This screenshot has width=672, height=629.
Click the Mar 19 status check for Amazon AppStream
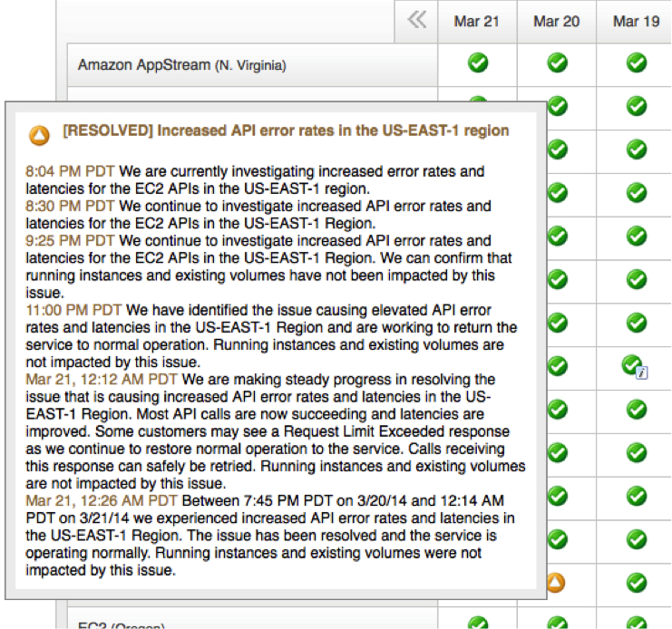pos(637,63)
